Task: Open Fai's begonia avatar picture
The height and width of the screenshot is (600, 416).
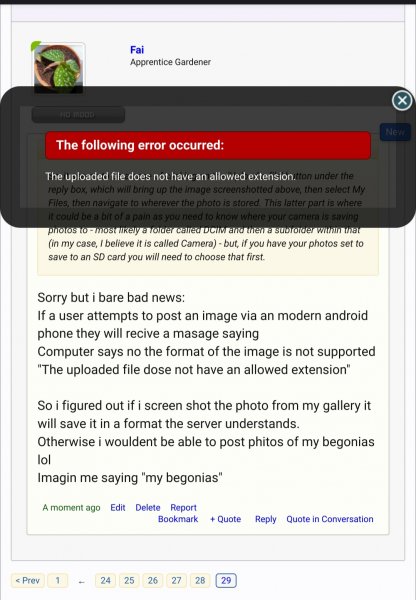Action: pos(59,67)
